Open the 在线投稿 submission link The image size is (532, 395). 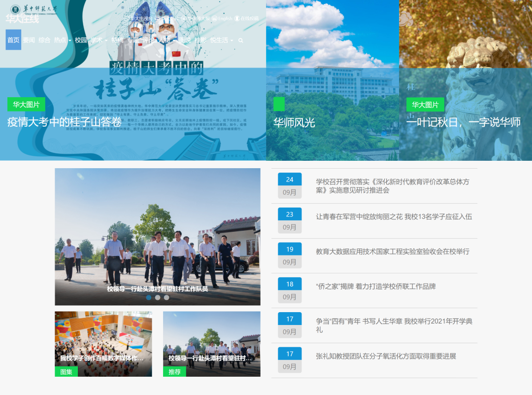click(x=249, y=18)
